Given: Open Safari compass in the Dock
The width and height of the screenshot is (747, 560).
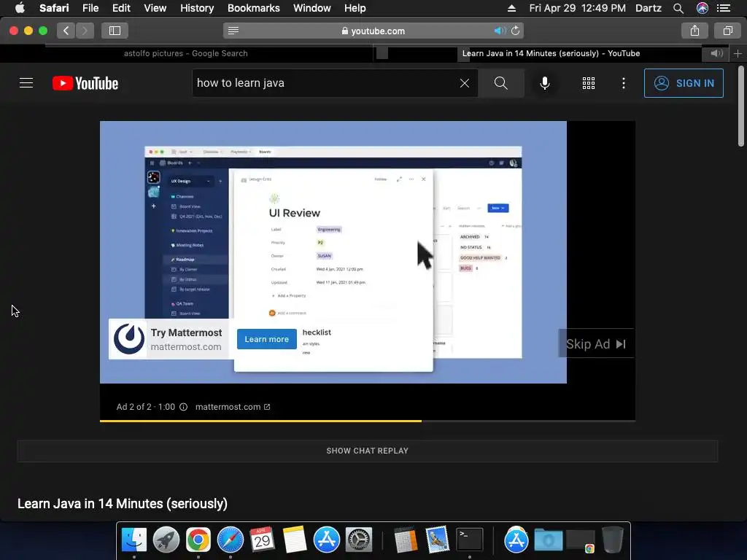Looking at the screenshot, I should 230,540.
